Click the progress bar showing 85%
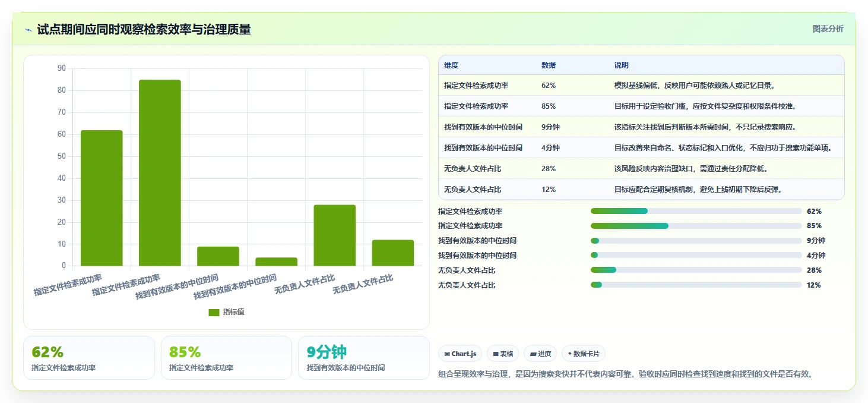Image resolution: width=868 pixels, height=403 pixels. point(696,226)
